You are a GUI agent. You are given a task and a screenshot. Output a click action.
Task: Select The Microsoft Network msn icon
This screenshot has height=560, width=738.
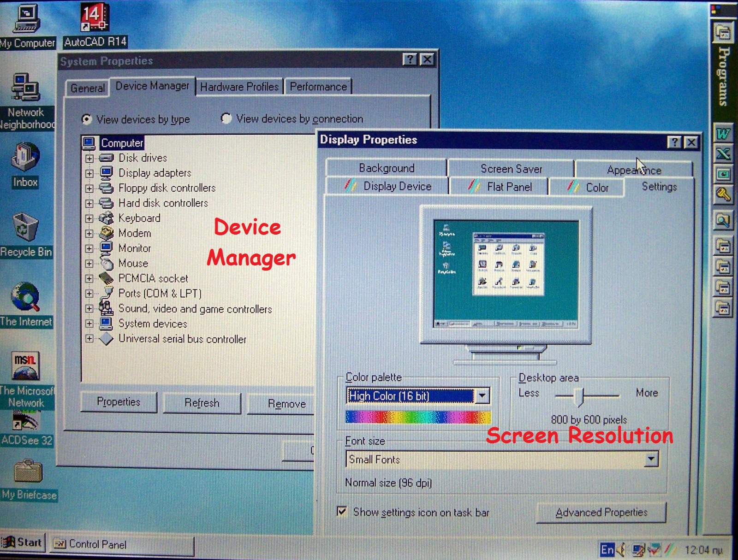click(x=26, y=379)
